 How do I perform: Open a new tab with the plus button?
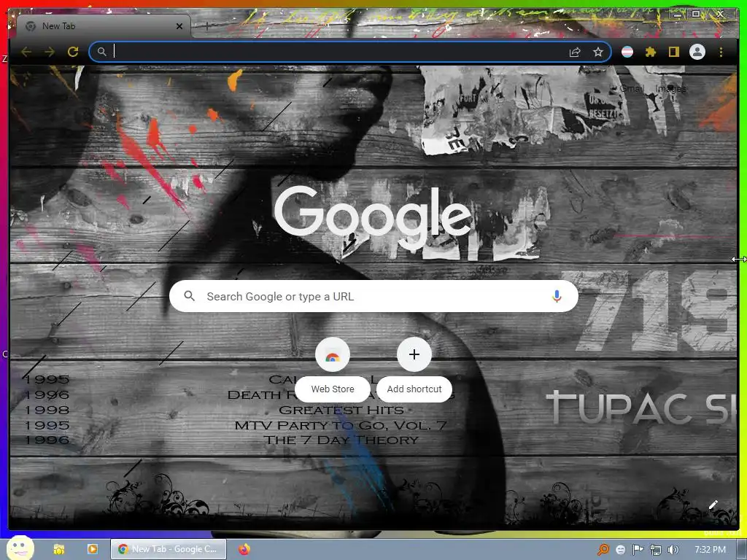pos(206,26)
